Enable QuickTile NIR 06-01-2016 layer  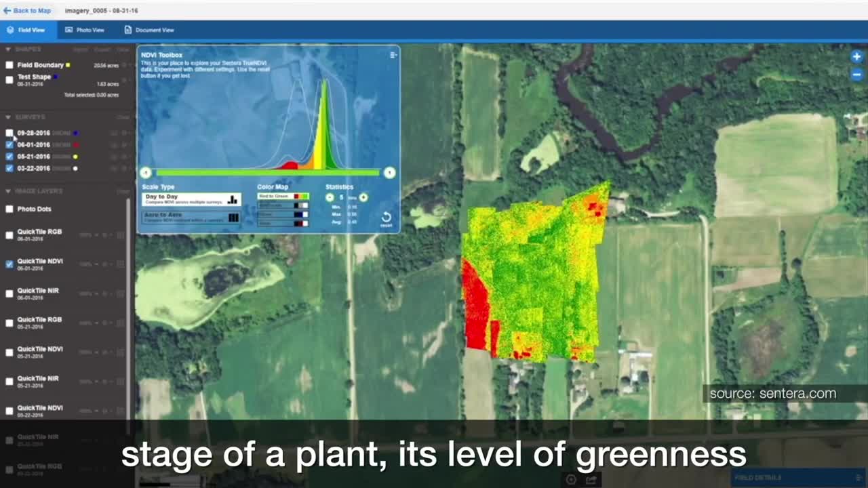[x=9, y=293]
